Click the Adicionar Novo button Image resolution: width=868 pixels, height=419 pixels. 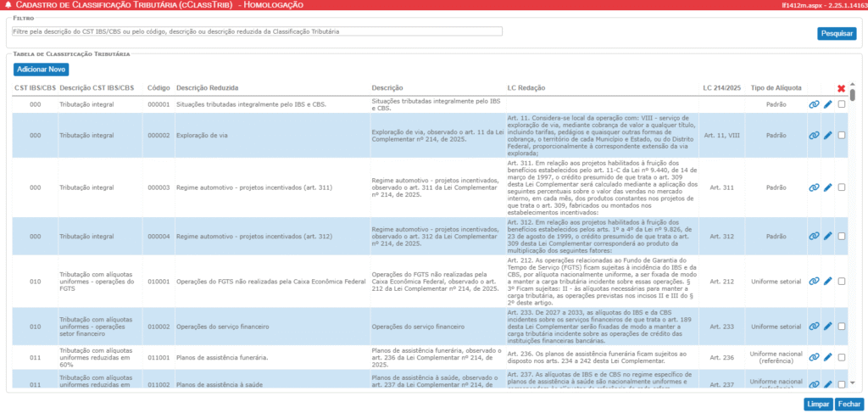tap(41, 69)
